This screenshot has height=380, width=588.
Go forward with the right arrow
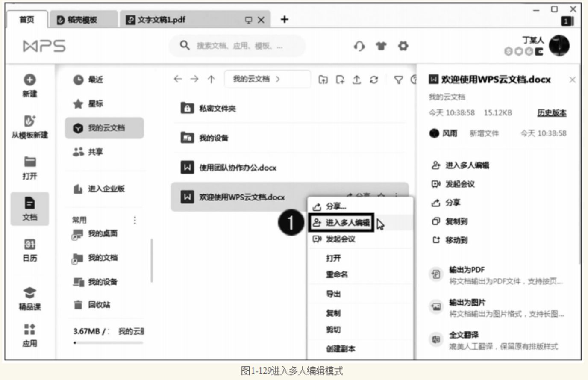click(194, 79)
